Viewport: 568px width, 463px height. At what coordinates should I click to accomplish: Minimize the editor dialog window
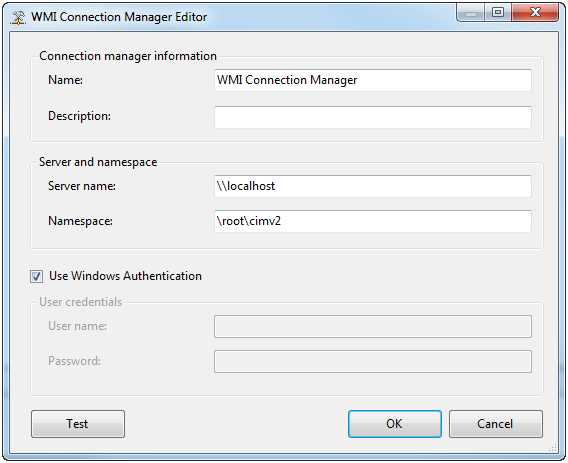[x=471, y=13]
